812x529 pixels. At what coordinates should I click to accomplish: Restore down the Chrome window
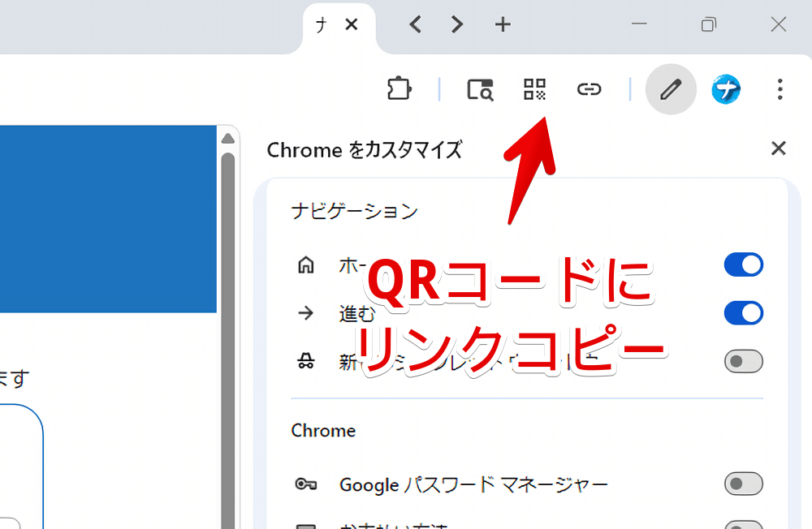[708, 24]
